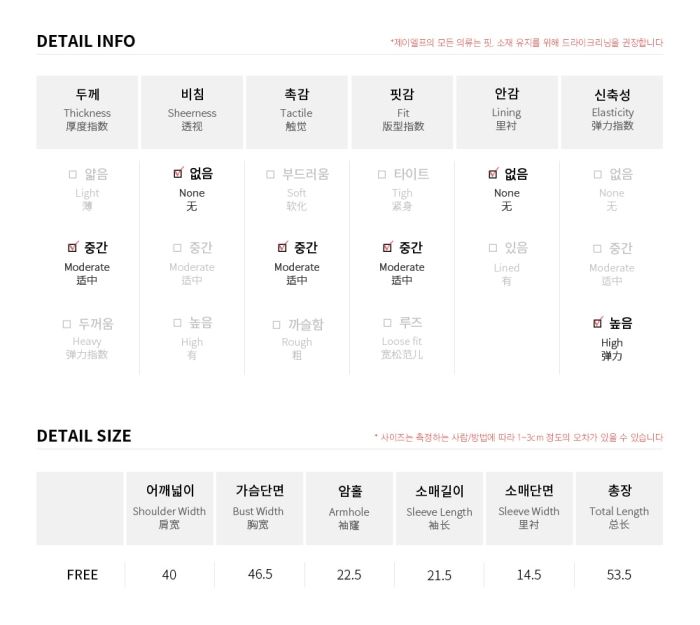Click the Shoulder Width size header
Screen dimensions: 700x625
pos(169,508)
